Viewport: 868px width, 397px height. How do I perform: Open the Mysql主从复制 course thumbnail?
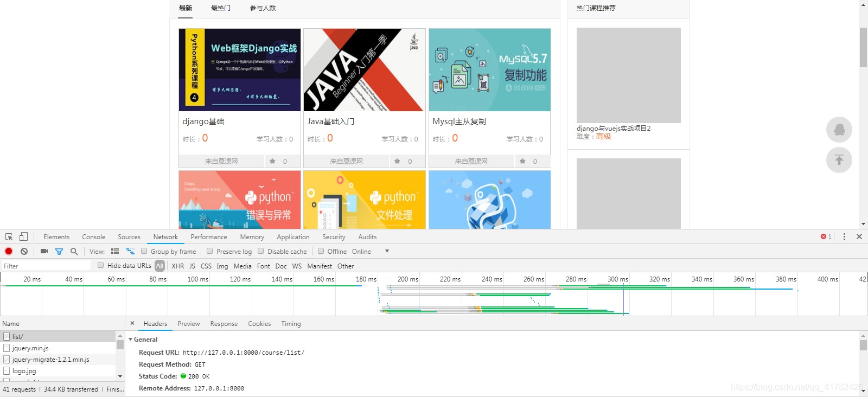coord(490,70)
